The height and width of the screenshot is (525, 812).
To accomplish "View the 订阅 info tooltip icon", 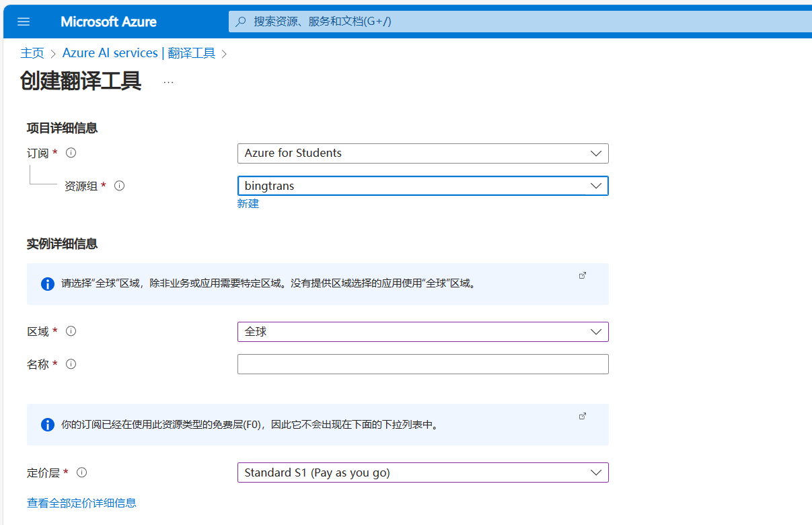I will (x=71, y=153).
